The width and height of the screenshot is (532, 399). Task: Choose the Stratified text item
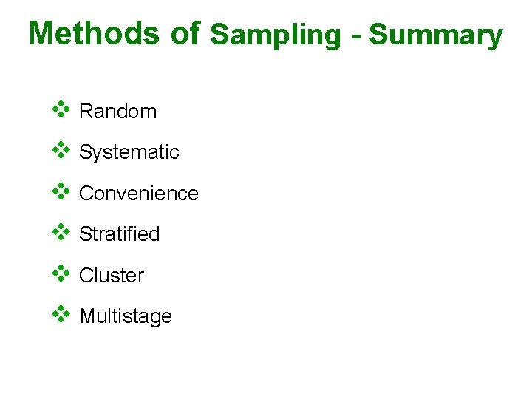(x=119, y=234)
